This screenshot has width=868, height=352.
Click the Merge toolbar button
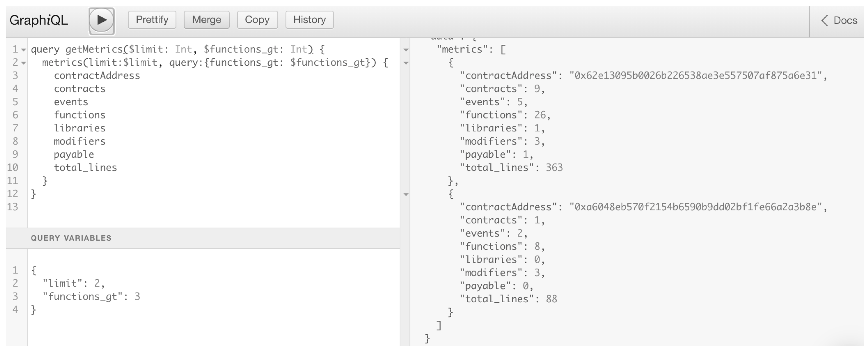(207, 20)
